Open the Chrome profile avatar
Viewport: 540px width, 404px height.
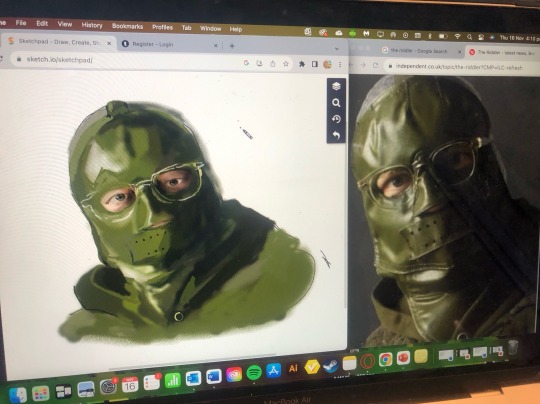point(327,64)
